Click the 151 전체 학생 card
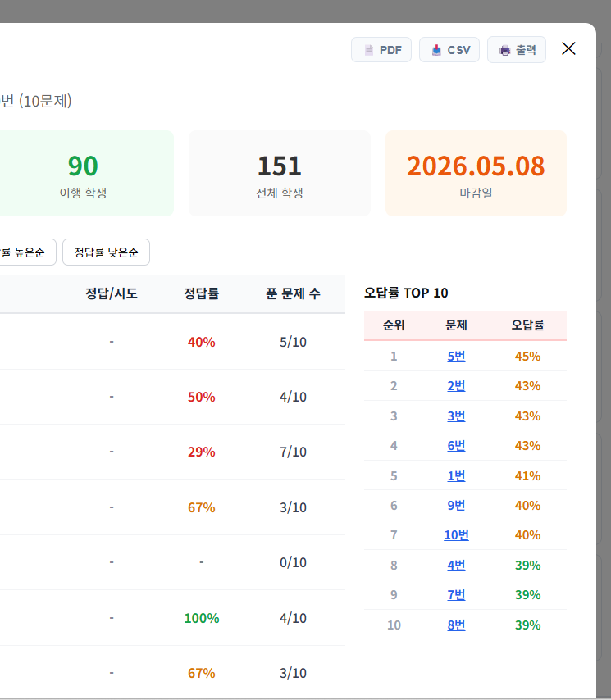 point(280,174)
